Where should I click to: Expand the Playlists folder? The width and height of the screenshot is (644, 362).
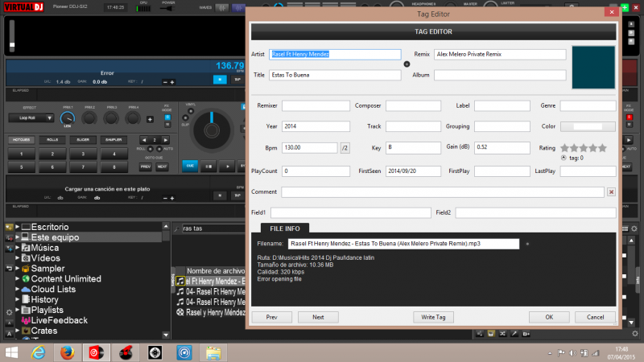point(17,310)
